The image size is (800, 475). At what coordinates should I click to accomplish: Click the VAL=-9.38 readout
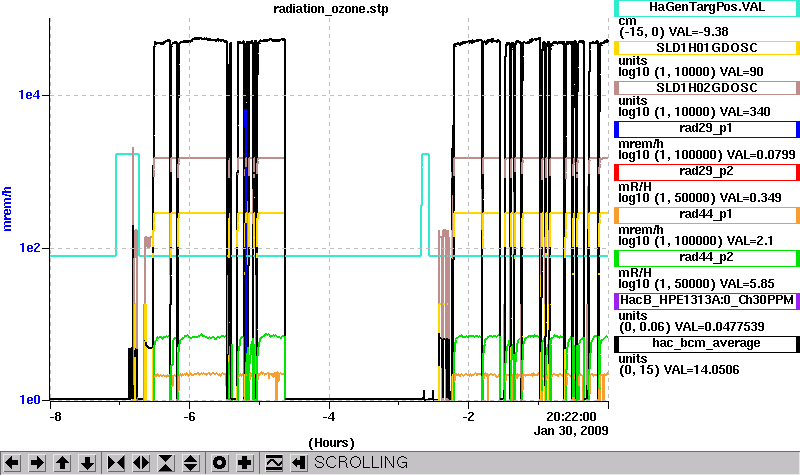point(698,32)
